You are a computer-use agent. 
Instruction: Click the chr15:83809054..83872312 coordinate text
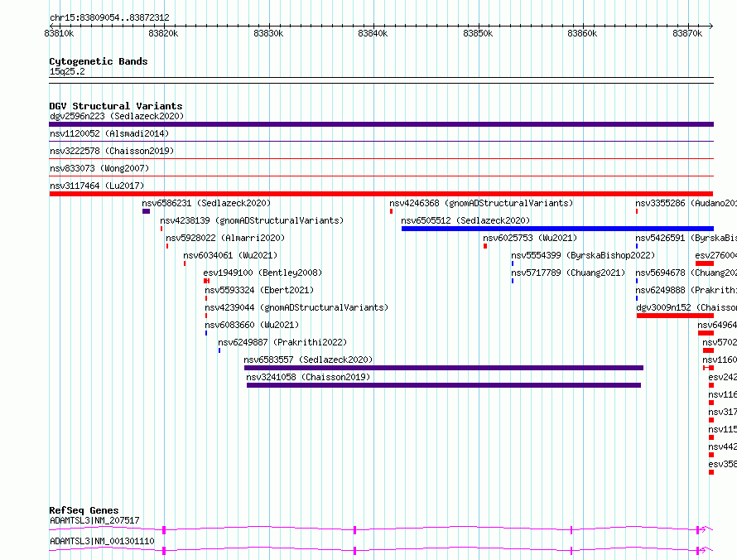point(109,17)
